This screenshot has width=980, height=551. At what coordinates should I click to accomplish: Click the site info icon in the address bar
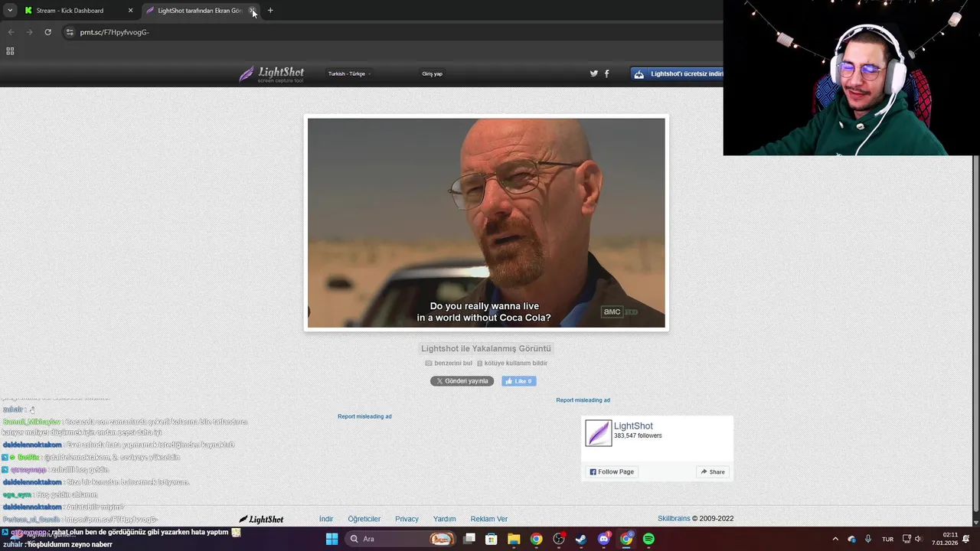point(70,32)
